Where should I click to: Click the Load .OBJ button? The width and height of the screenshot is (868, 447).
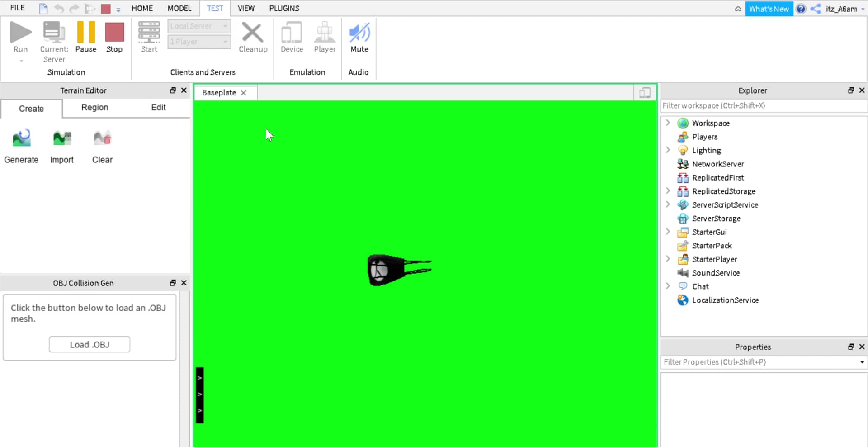tap(89, 344)
